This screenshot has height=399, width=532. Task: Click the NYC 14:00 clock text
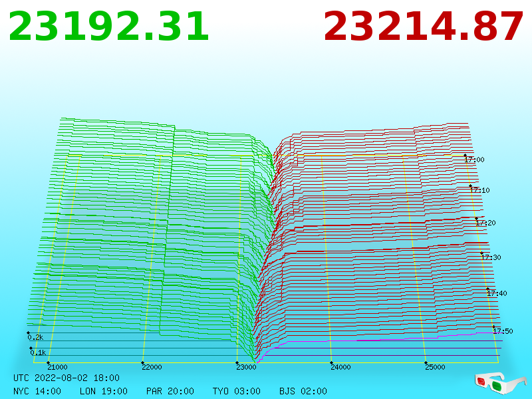coord(37,391)
